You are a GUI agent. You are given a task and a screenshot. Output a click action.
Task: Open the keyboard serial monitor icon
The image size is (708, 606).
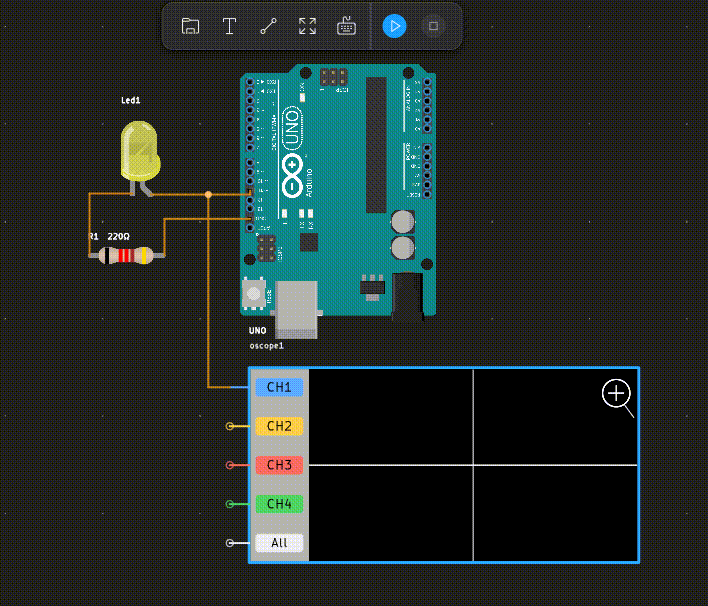346,26
